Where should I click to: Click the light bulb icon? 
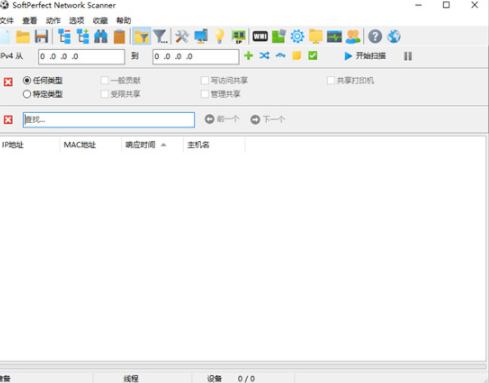pos(219,37)
